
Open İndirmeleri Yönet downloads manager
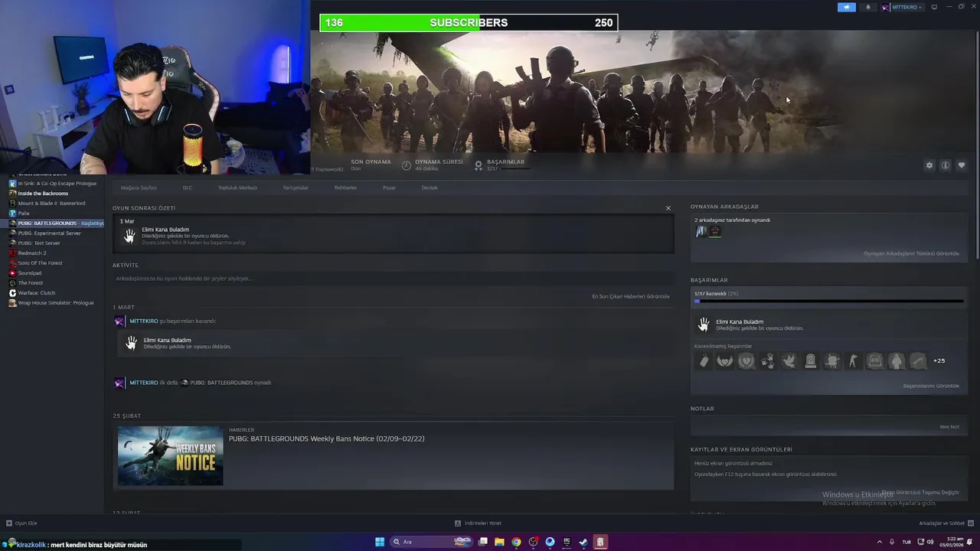pos(479,523)
